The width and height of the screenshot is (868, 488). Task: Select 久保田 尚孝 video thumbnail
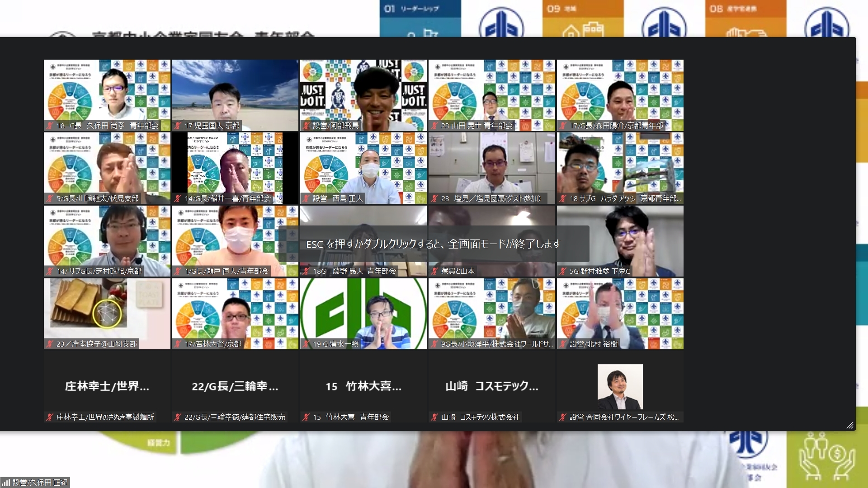pos(107,95)
